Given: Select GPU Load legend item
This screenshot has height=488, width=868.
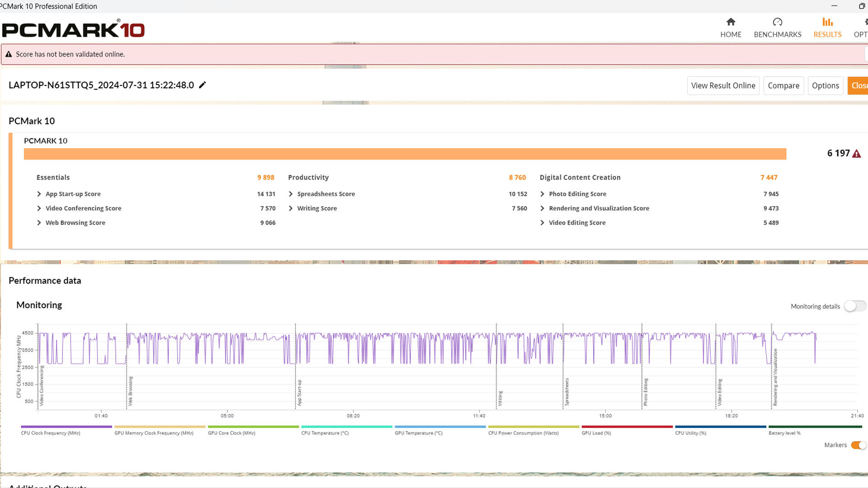Looking at the screenshot, I should pos(596,433).
